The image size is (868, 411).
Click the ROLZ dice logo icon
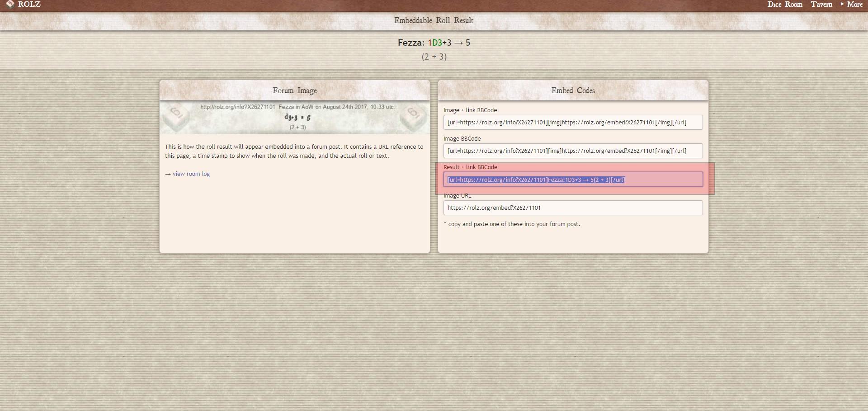[x=10, y=5]
